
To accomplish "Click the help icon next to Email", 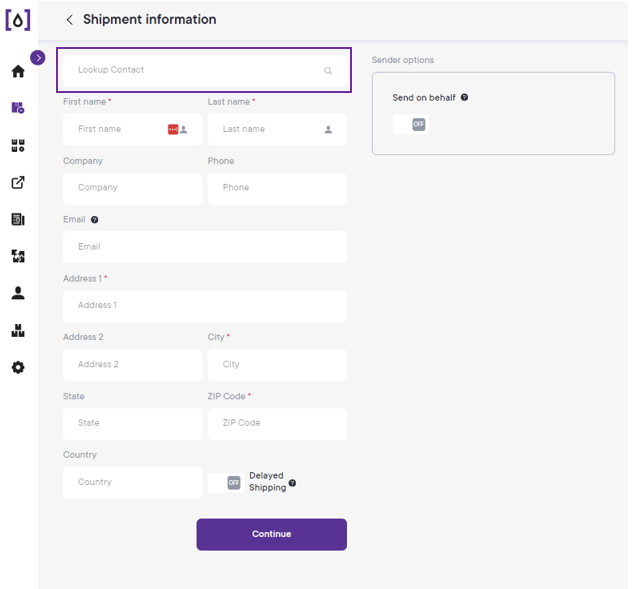I will click(x=94, y=220).
